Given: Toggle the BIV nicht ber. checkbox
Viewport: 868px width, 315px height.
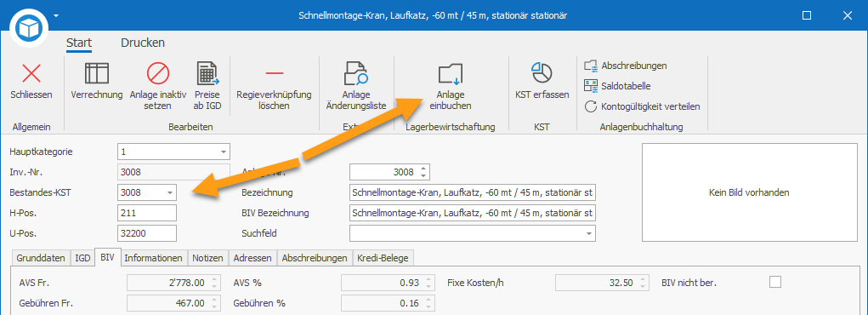Looking at the screenshot, I should click(775, 283).
